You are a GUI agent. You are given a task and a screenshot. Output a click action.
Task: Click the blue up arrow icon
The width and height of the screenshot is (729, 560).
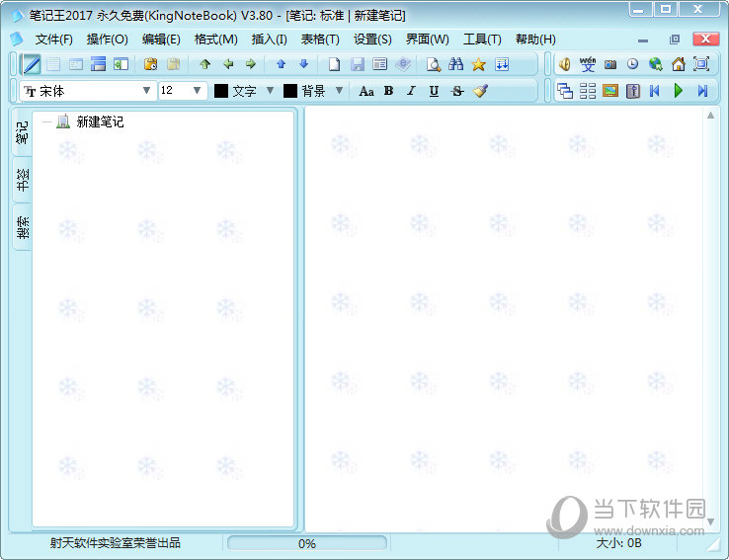(281, 64)
